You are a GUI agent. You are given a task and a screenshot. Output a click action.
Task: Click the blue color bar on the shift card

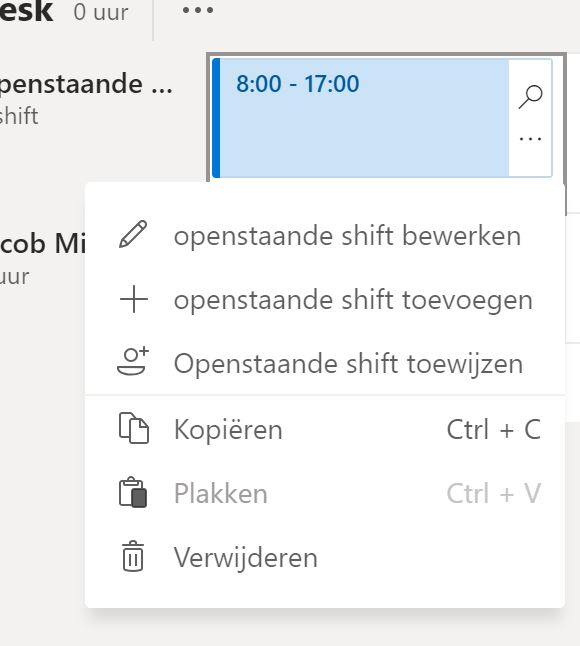click(216, 118)
